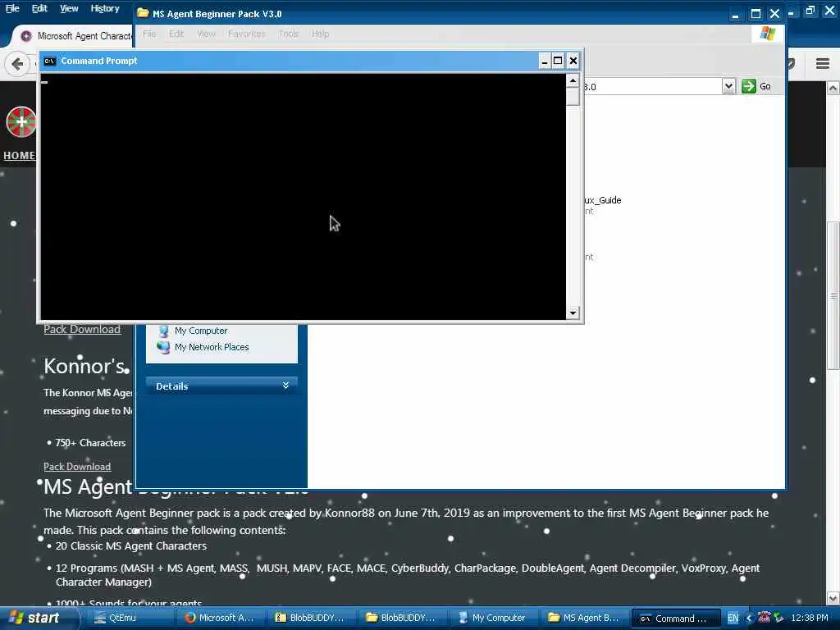Click the Explorer address bar field

[652, 86]
